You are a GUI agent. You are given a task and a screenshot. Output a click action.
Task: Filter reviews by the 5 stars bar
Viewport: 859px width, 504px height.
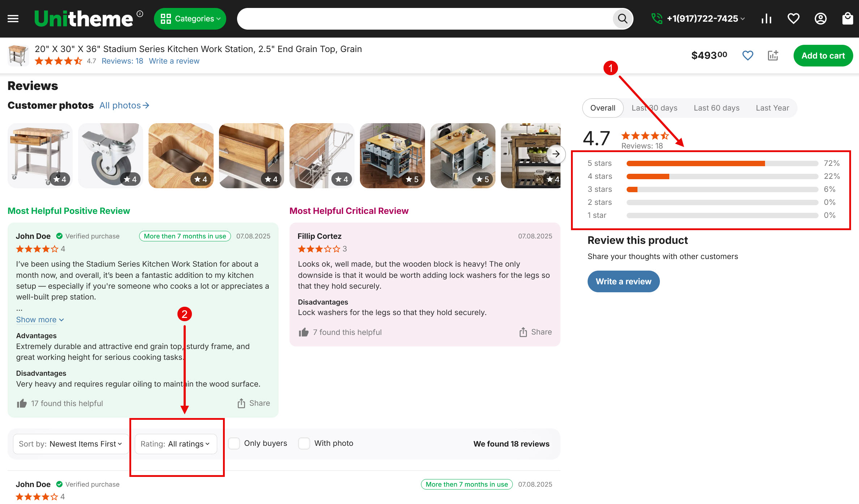pos(722,163)
